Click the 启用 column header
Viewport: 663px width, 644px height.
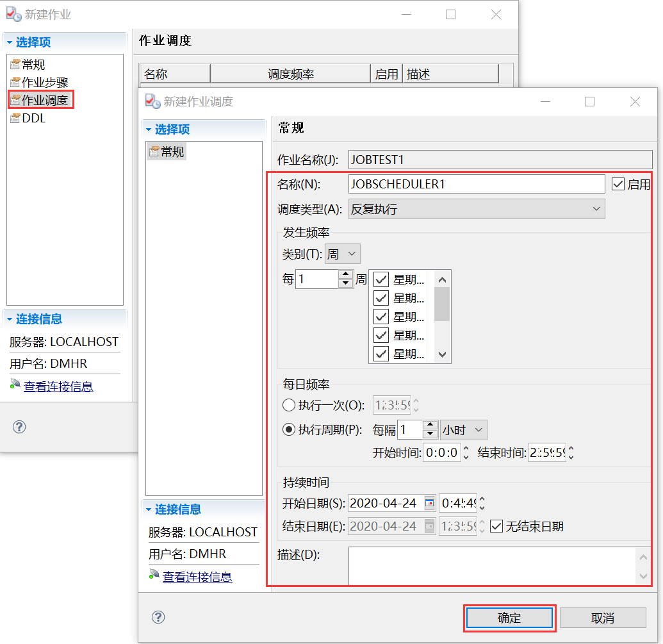point(386,74)
